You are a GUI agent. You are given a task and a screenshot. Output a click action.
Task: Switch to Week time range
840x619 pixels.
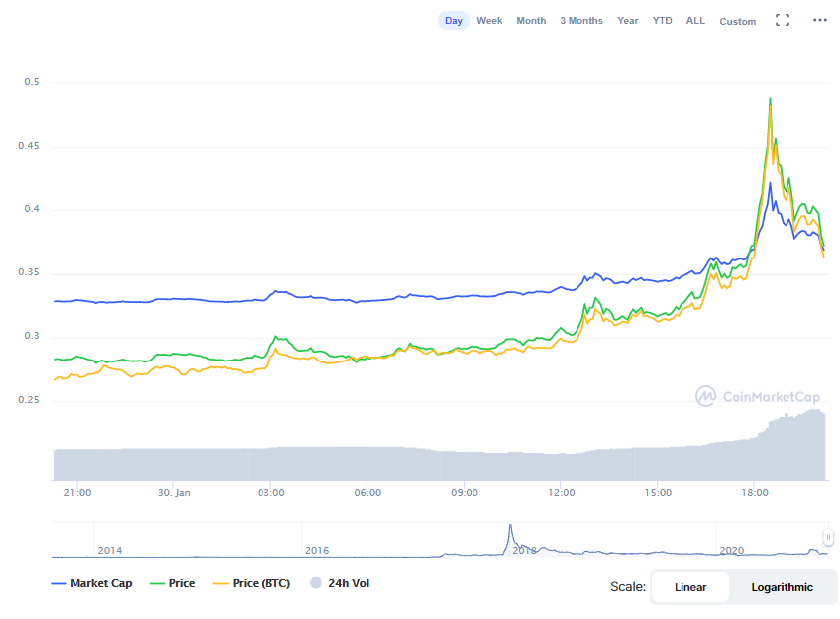point(489,21)
